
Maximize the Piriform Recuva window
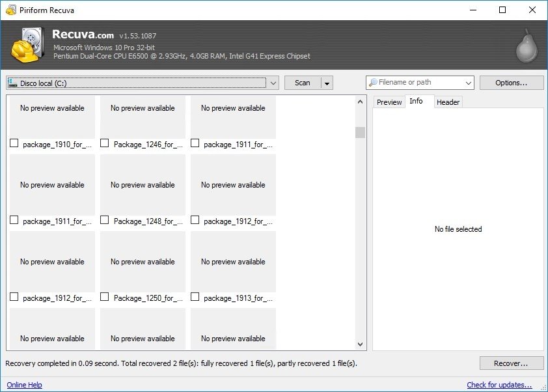[502, 10]
